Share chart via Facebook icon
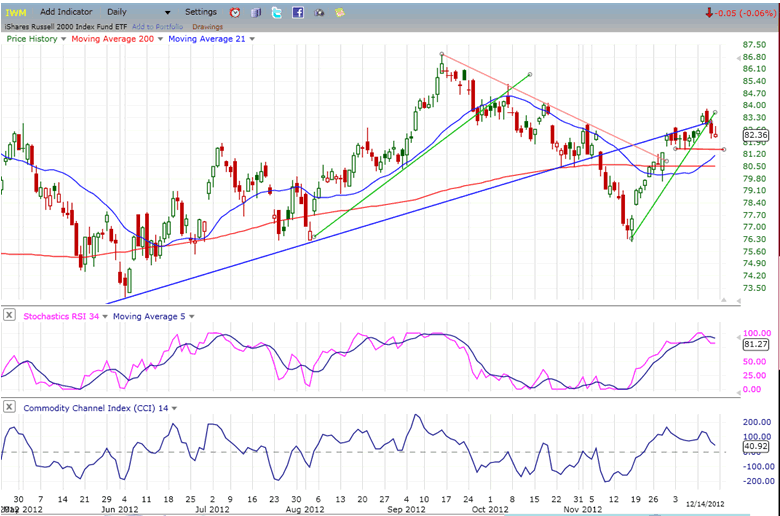The height and width of the screenshot is (516, 780). pyautogui.click(x=298, y=12)
